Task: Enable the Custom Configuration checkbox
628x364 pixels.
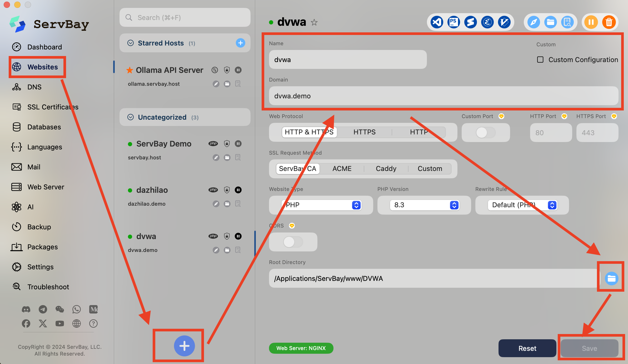Action: [x=540, y=60]
